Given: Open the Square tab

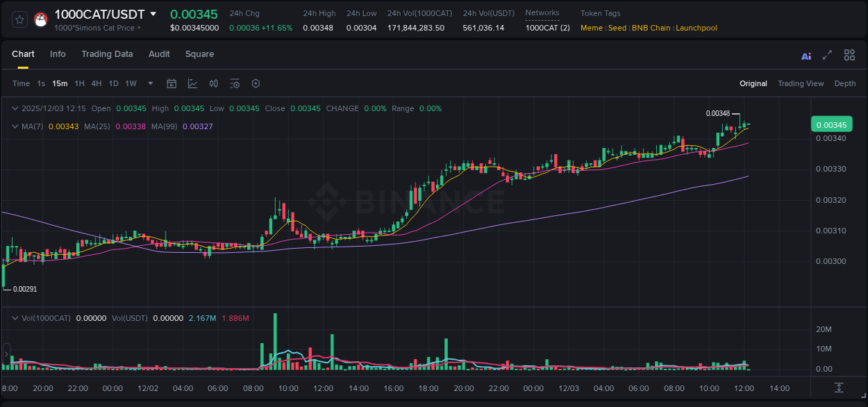Looking at the screenshot, I should tap(199, 54).
